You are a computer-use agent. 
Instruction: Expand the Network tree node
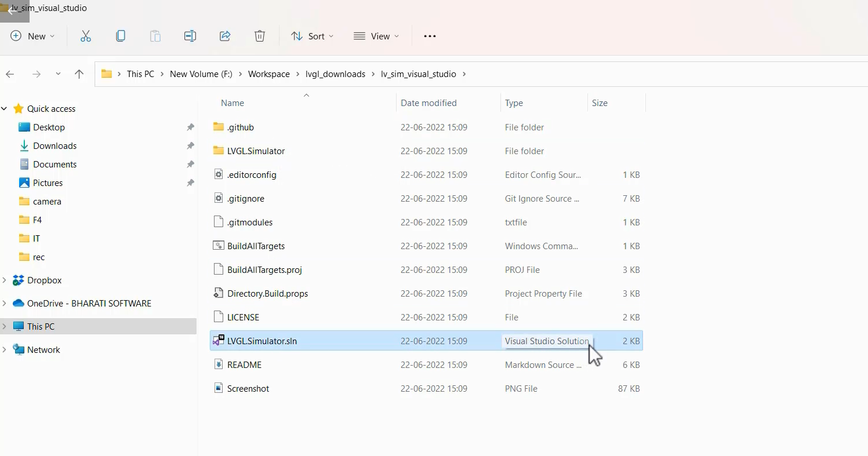click(5, 349)
